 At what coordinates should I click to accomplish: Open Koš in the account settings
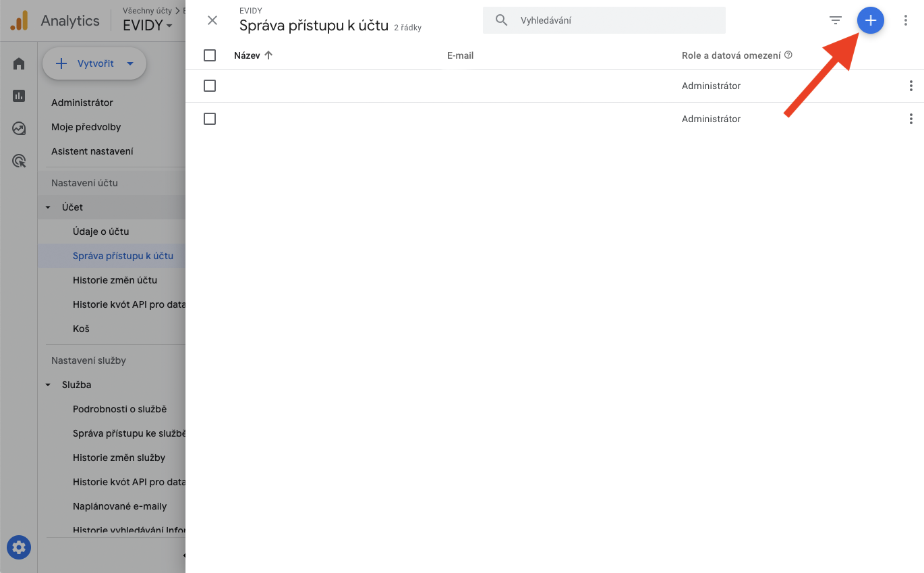click(x=81, y=329)
